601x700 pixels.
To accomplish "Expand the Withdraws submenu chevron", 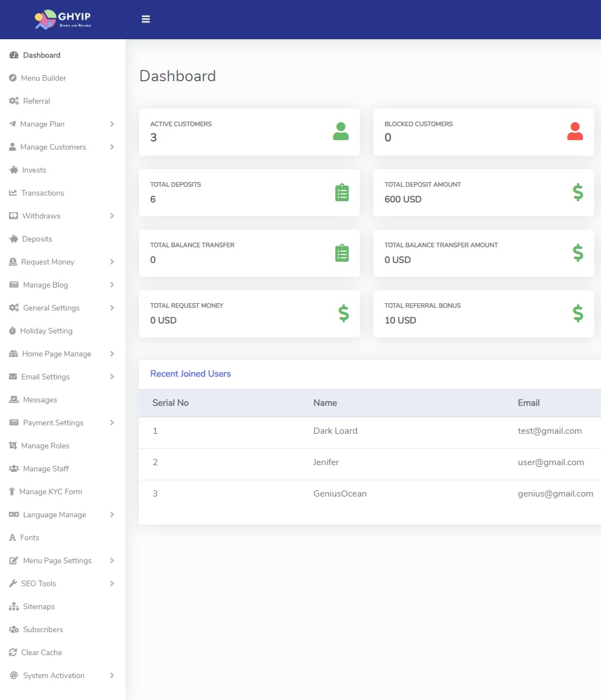I will pyautogui.click(x=112, y=216).
